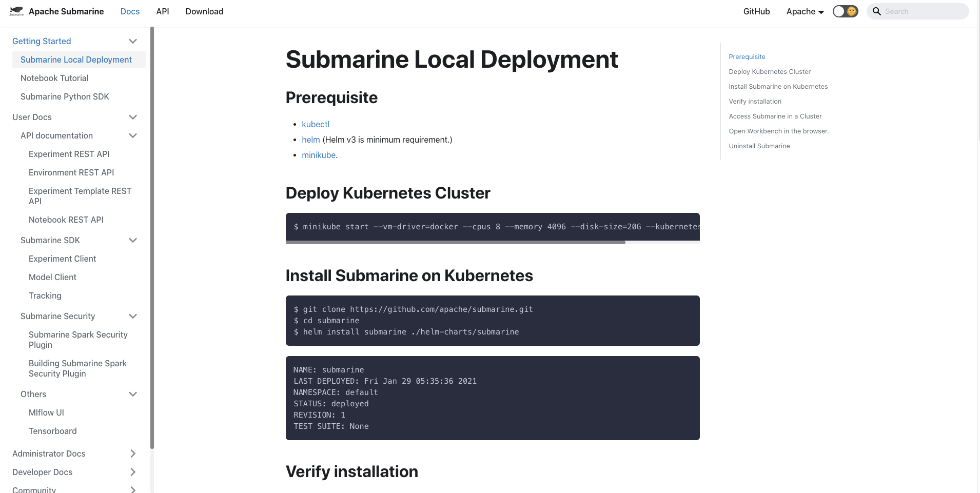Expand the Community section chevron
Viewport: 980px width, 493px height.
point(133,489)
